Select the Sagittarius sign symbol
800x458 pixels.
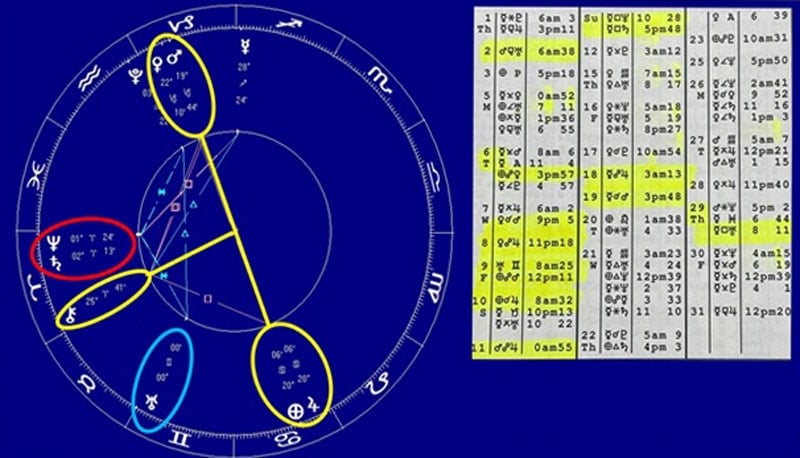click(290, 24)
